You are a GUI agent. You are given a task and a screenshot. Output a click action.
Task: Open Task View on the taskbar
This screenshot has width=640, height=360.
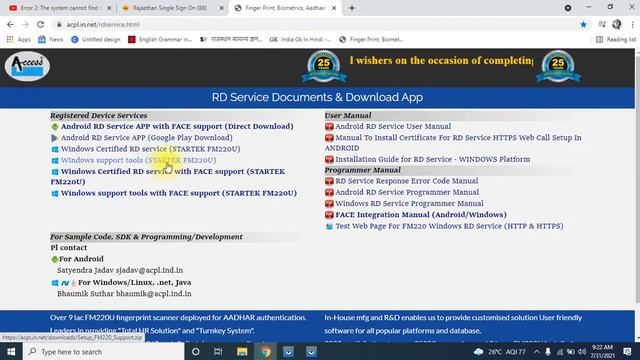[218, 351]
